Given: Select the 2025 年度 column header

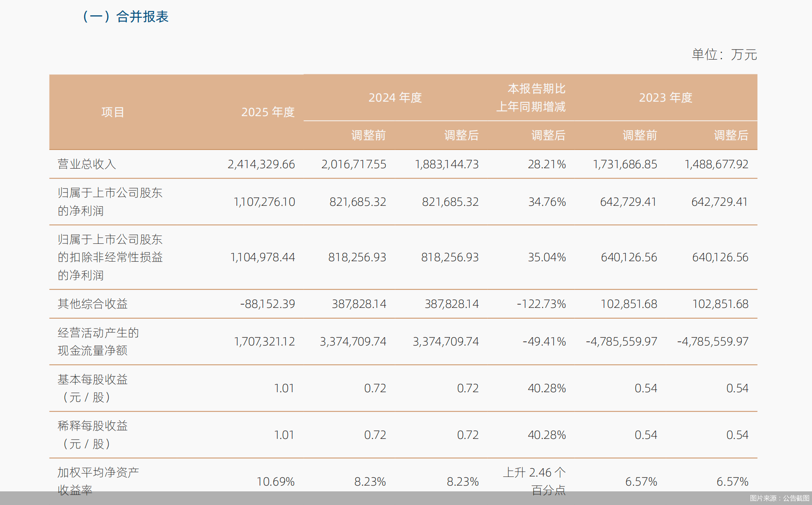Looking at the screenshot, I should tap(268, 112).
